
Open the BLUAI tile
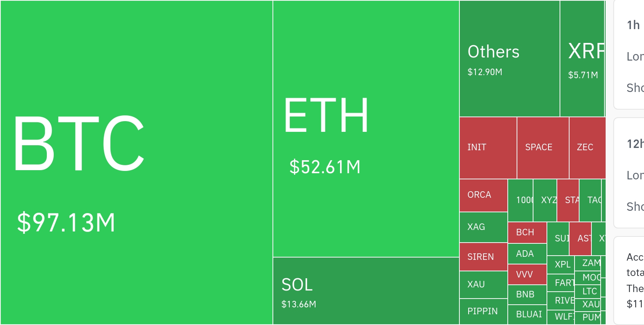(x=527, y=315)
